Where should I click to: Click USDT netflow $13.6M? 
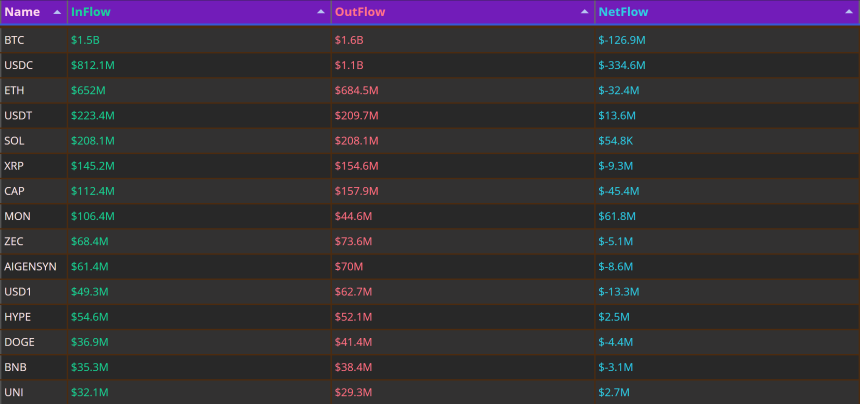617,116
